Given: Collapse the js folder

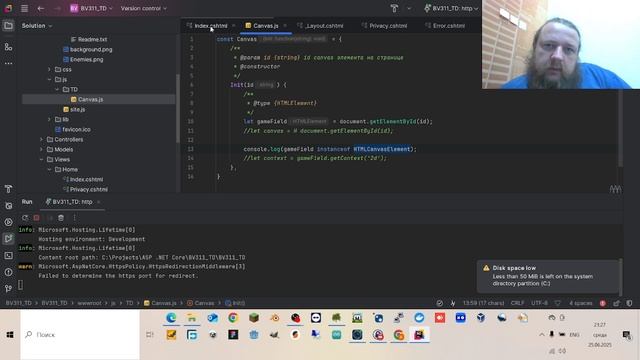Looking at the screenshot, I should click(x=49, y=79).
